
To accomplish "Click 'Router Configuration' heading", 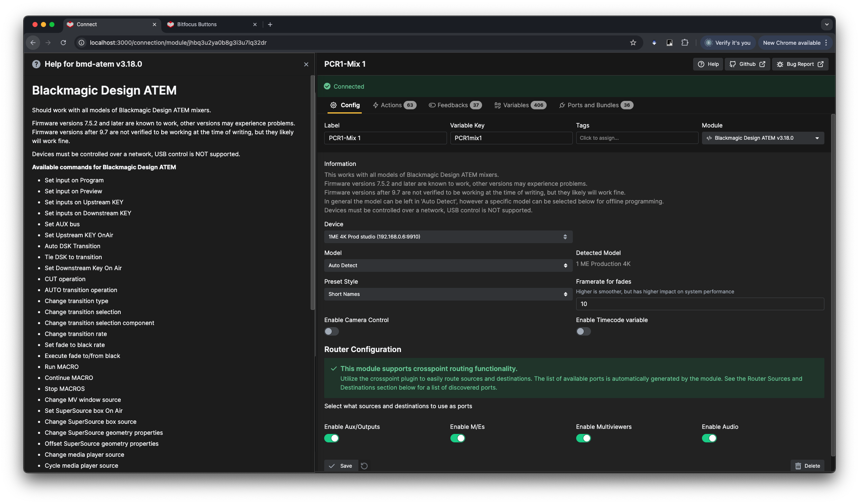I will click(363, 350).
